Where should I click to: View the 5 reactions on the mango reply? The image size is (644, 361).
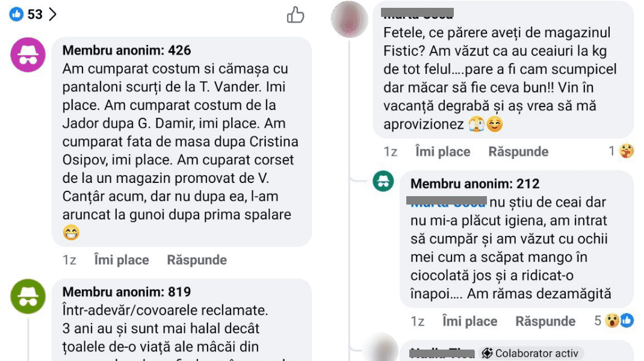(x=614, y=321)
